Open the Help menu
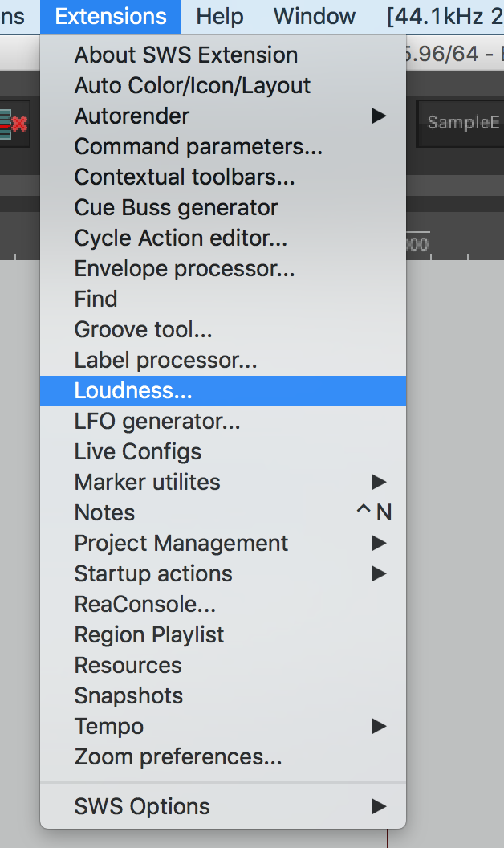The image size is (504, 848). 220,16
